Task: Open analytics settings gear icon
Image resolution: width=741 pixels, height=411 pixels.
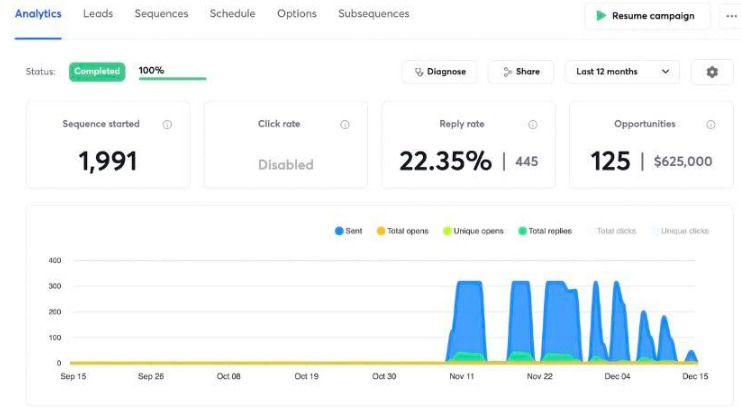Action: pyautogui.click(x=712, y=72)
